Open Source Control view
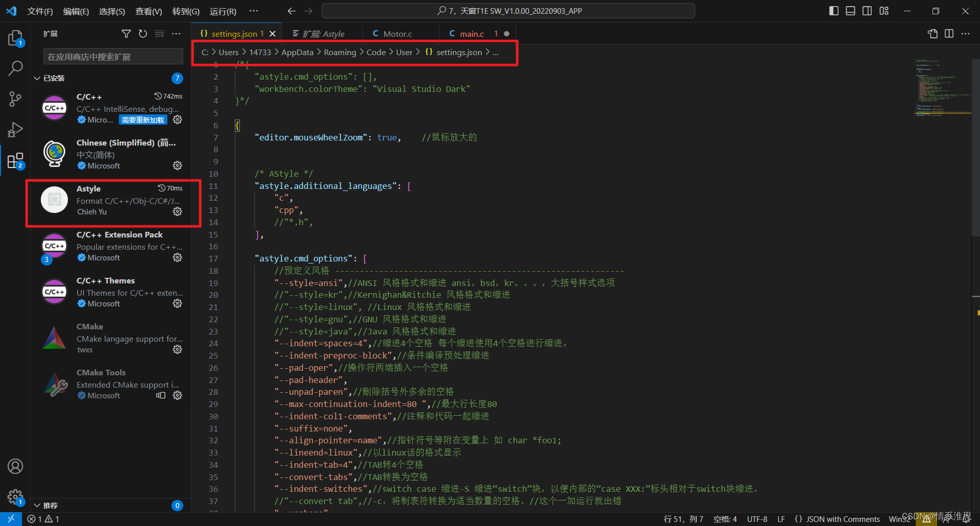 coord(15,99)
